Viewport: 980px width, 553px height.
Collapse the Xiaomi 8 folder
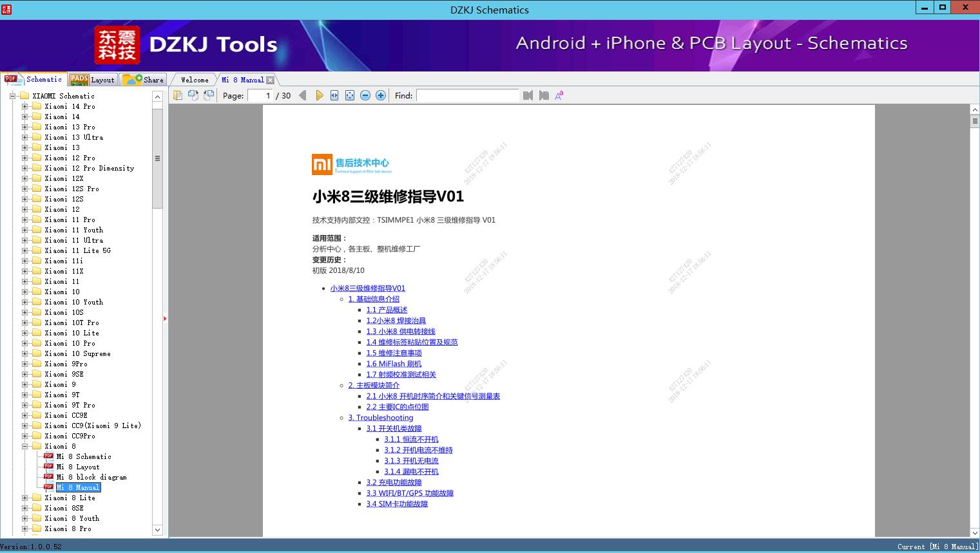click(x=24, y=446)
